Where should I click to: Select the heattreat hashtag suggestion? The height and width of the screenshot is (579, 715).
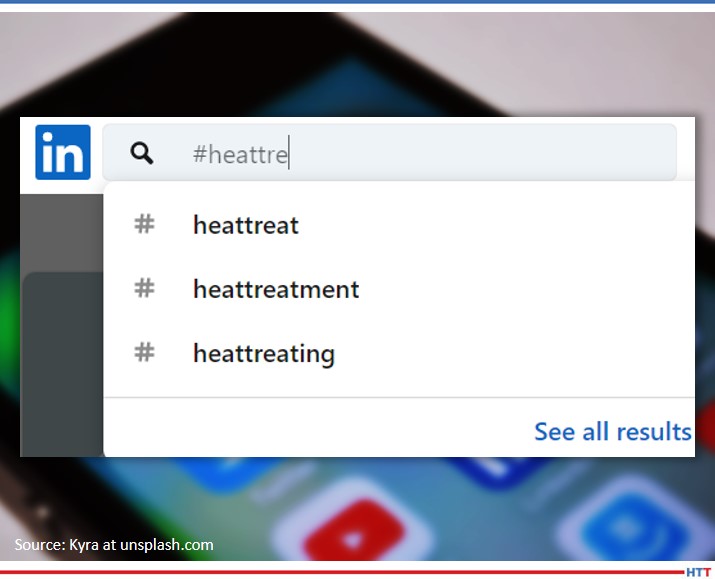[246, 225]
